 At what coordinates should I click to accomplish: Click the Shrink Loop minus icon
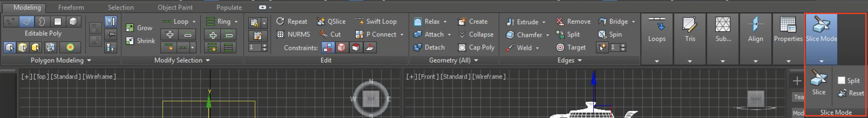click(x=187, y=35)
